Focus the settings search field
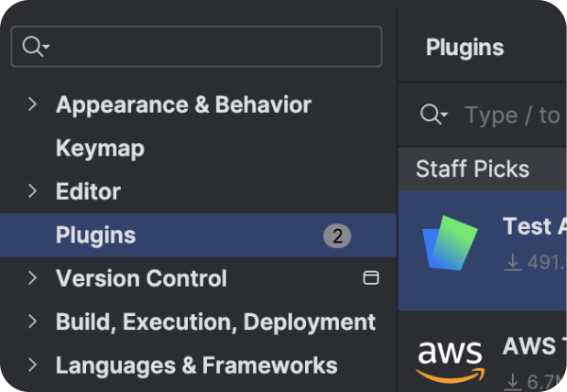 196,47
